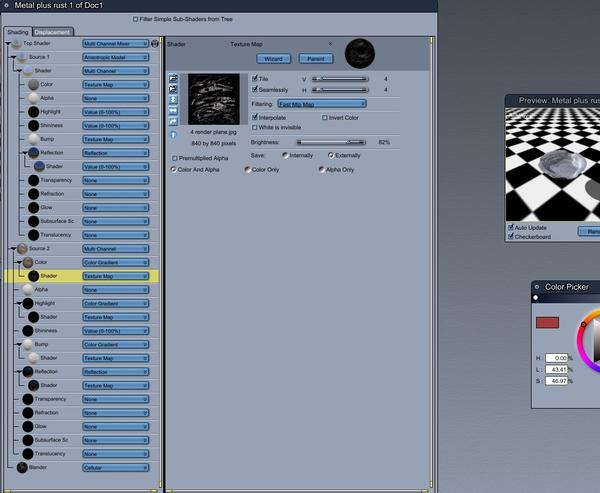Viewport: 600px width, 493px height.
Task: Select Save Internally radio button
Action: click(285, 155)
